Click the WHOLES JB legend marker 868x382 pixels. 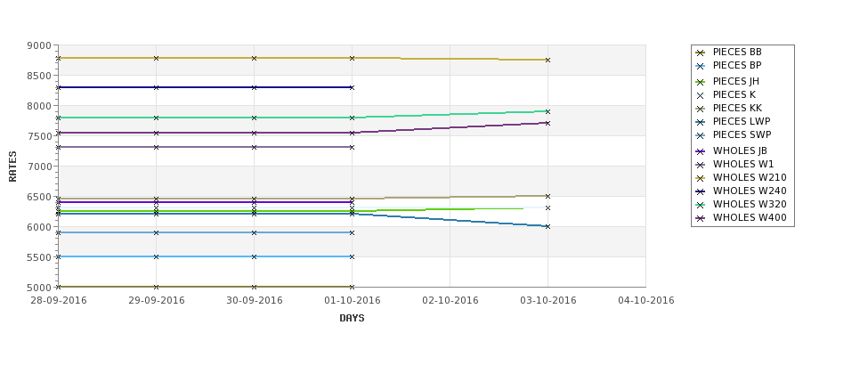coord(701,151)
